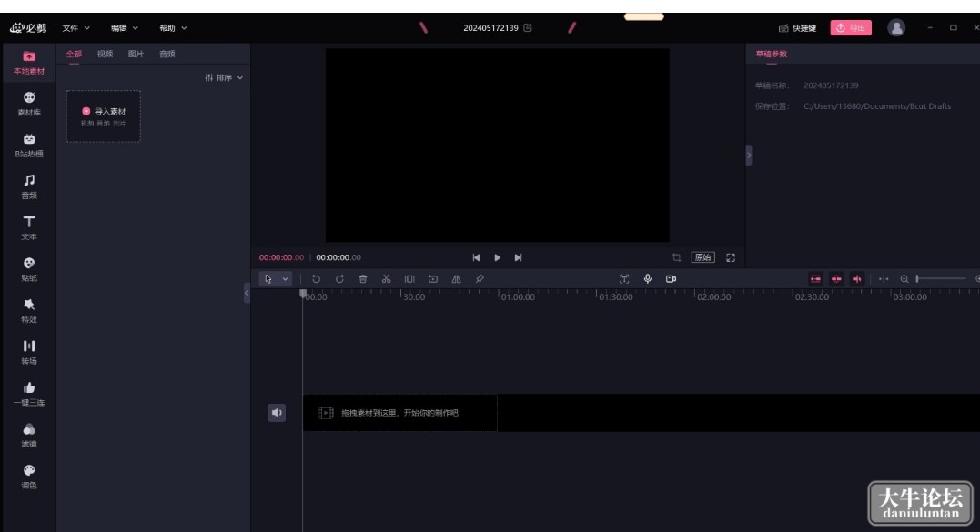Switch to the 视频 media tab

pos(105,54)
